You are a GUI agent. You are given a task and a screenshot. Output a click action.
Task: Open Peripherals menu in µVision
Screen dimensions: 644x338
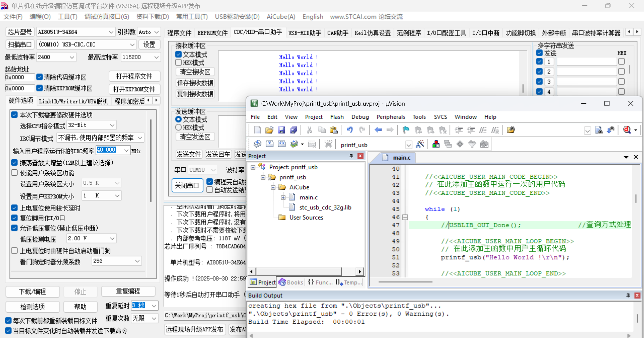[x=391, y=117]
